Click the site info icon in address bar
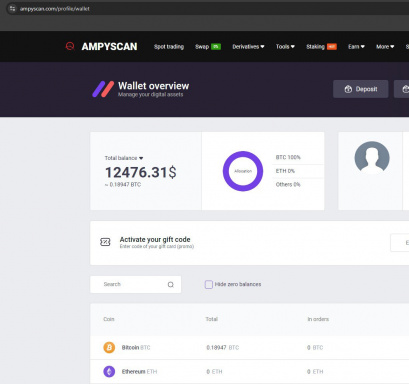 12,9
